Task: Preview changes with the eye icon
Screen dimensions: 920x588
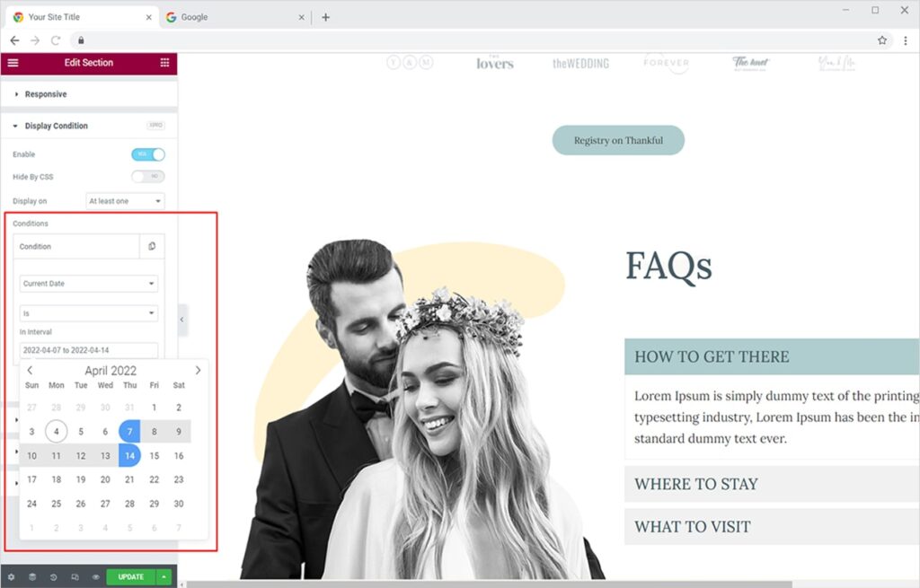Action: 95,577
